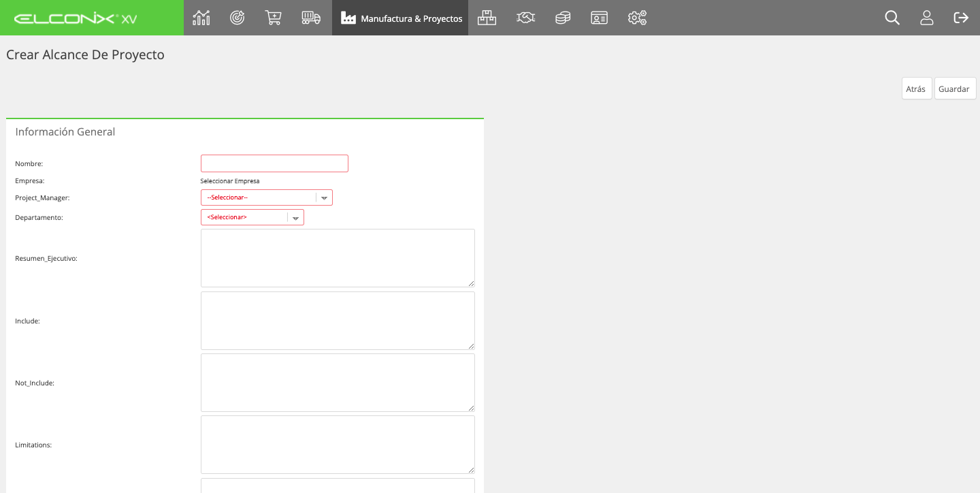Click inside the Resumen_Ejecutivo text area
The width and height of the screenshot is (980, 493).
[338, 258]
